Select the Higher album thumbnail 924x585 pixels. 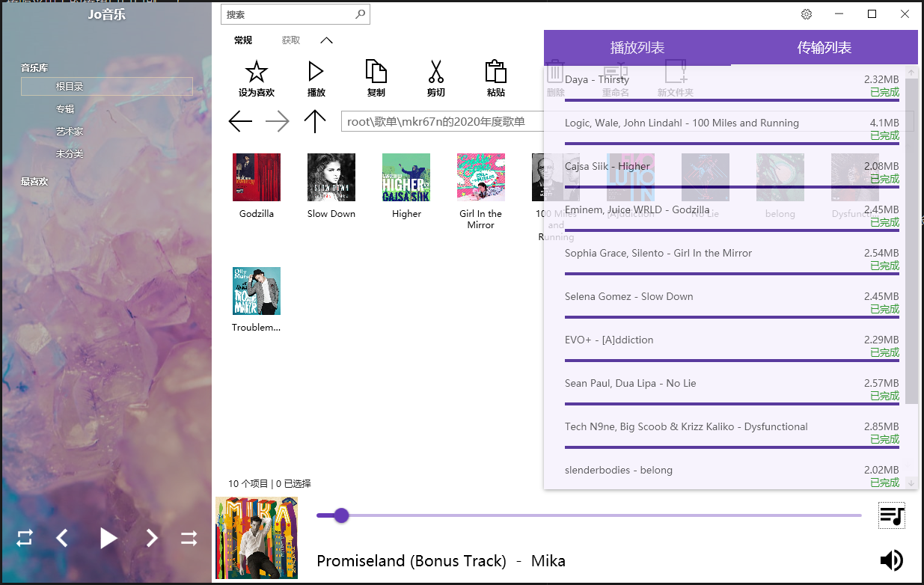click(x=406, y=177)
